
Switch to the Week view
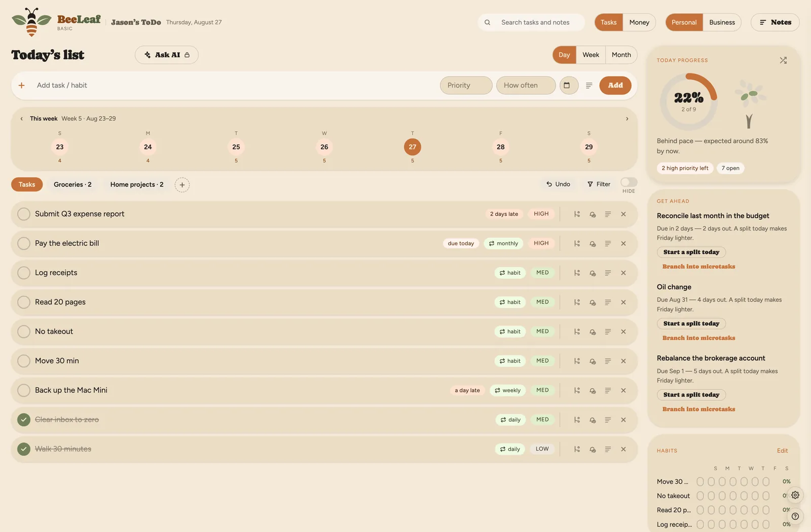(591, 55)
